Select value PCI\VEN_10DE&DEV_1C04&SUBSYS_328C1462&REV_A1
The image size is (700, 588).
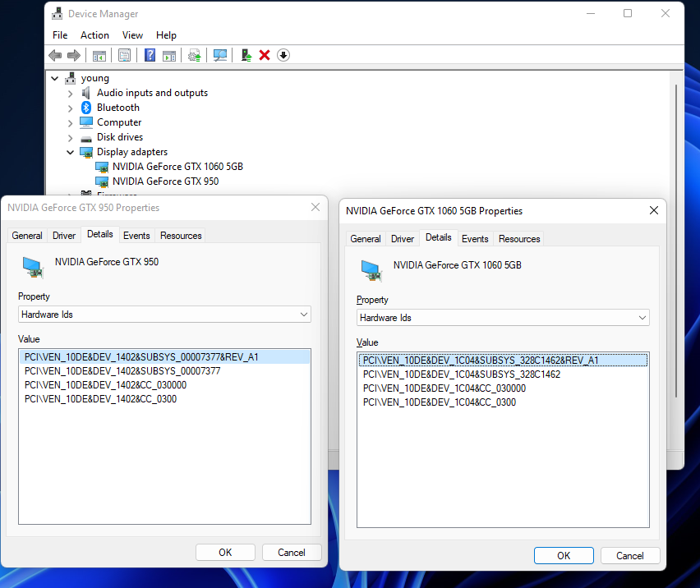tap(503, 360)
